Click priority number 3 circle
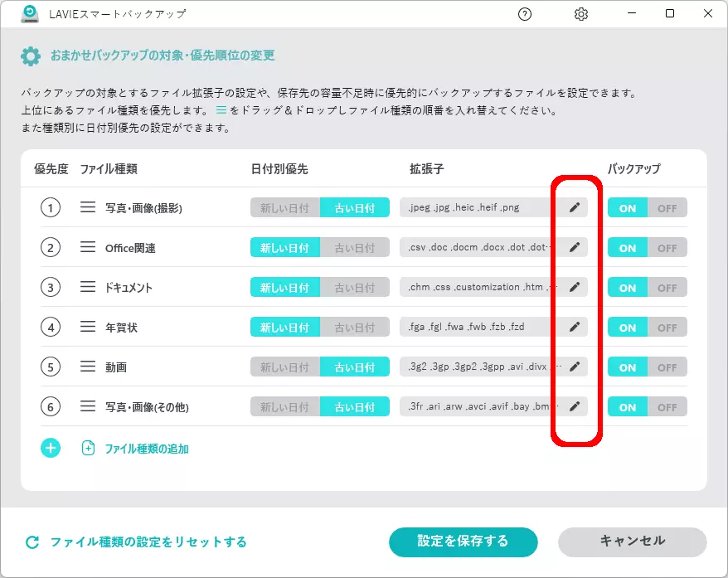728x578 pixels. point(51,288)
